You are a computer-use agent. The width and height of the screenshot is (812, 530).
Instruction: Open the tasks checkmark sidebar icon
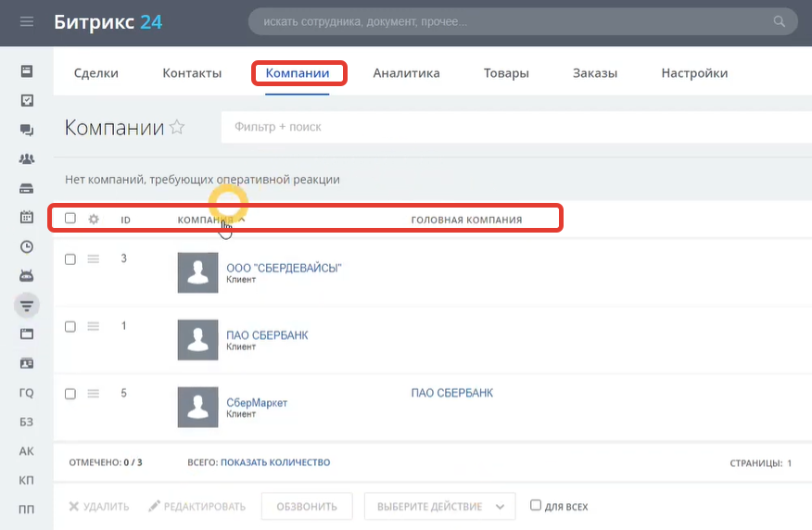26,100
